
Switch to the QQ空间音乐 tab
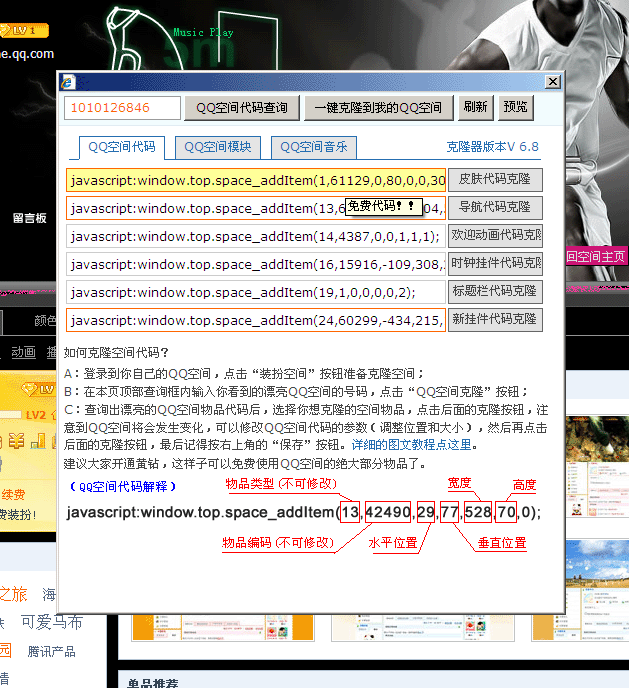[314, 147]
